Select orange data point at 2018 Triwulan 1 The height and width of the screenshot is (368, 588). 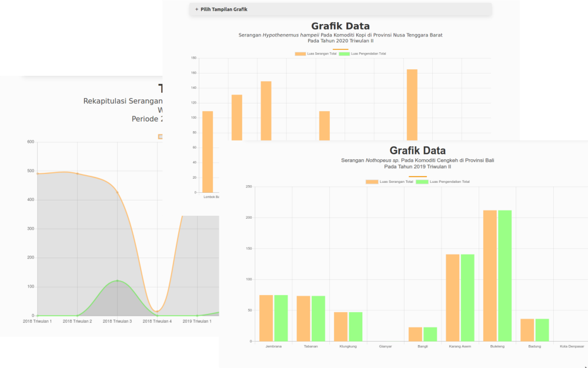point(37,173)
